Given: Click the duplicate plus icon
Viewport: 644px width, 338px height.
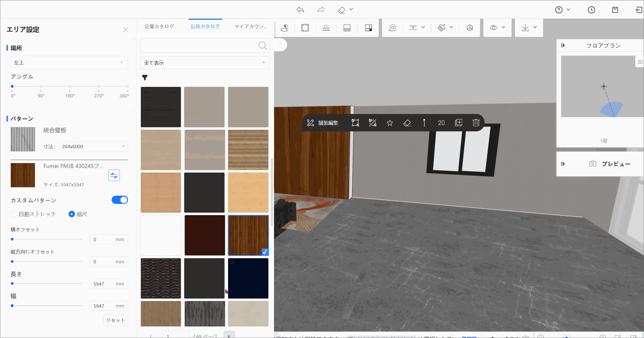Looking at the screenshot, I should coord(459,123).
